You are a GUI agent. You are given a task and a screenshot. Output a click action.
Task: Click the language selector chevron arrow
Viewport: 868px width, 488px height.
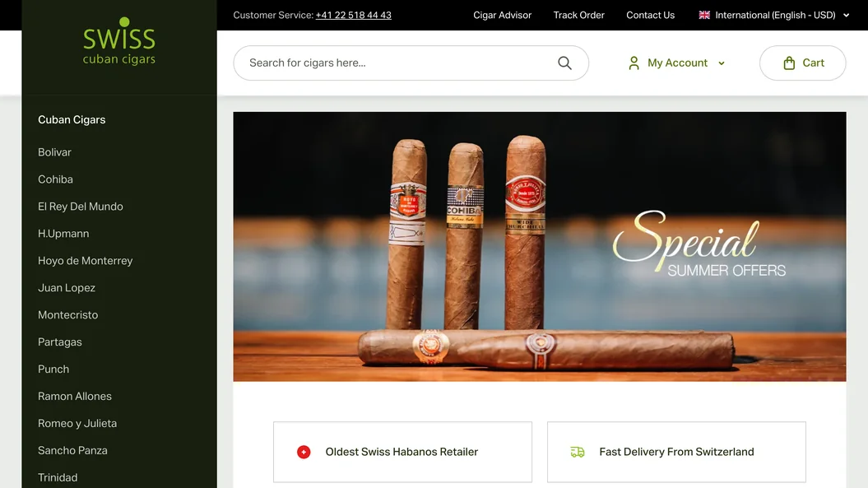tap(846, 16)
